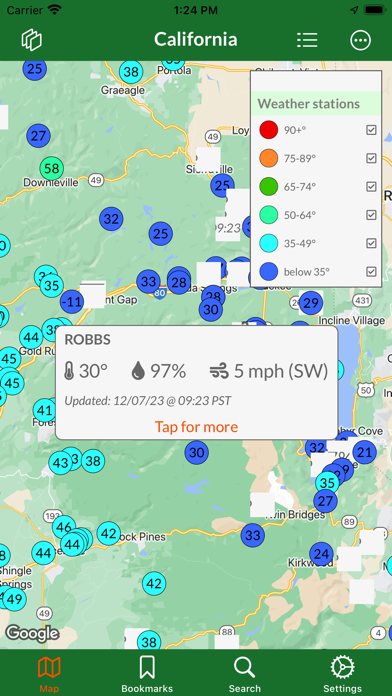Select the 41° station marker
392x696 pixels.
click(45, 410)
